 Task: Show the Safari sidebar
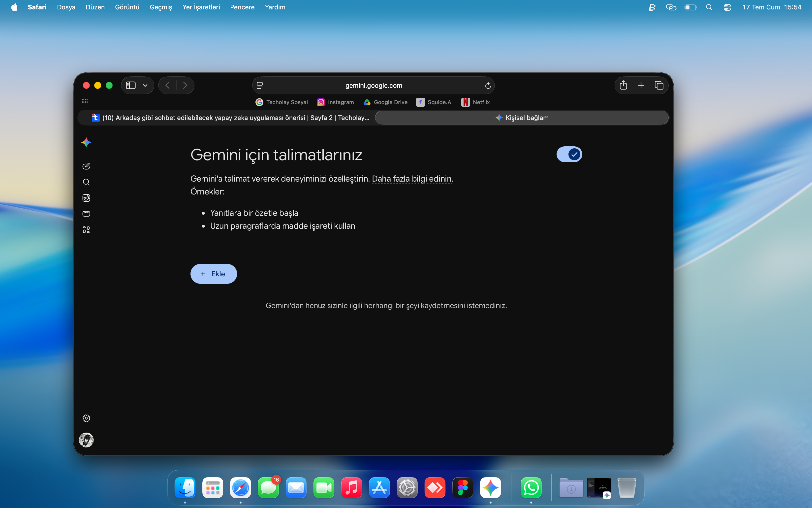click(x=131, y=85)
